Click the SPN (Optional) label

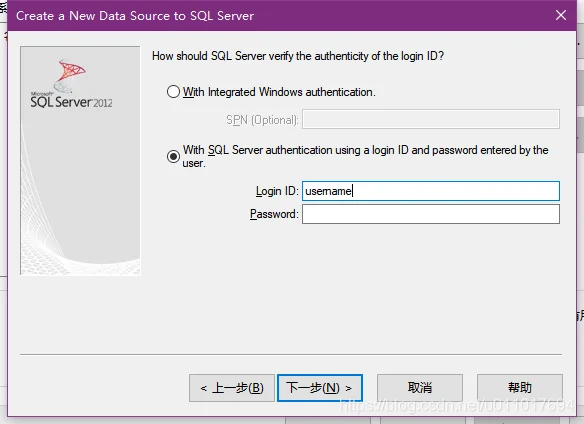[x=262, y=120]
